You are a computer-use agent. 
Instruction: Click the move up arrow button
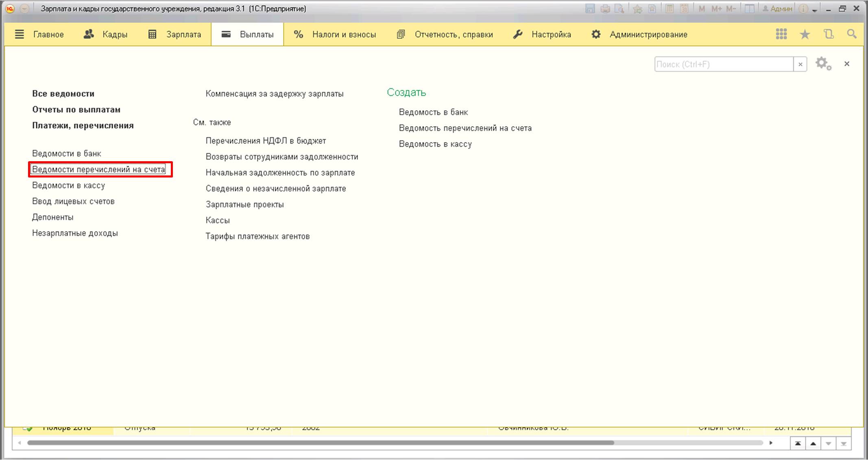tap(813, 443)
